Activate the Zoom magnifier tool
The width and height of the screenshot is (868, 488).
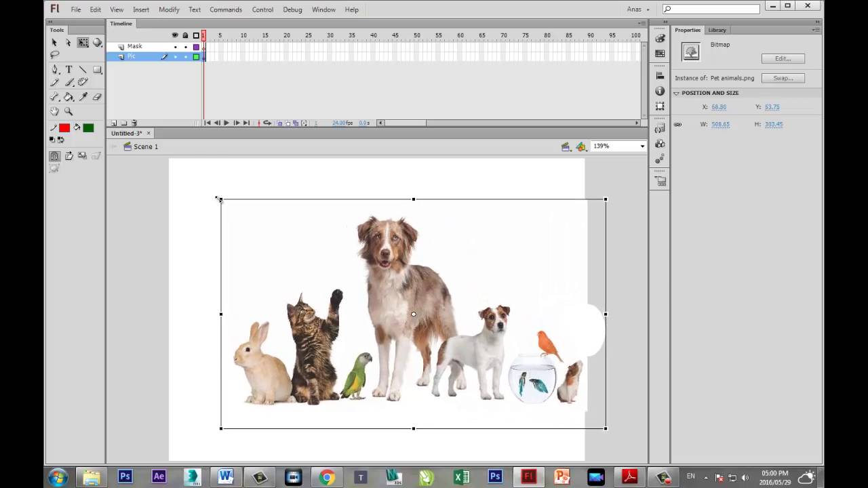tap(68, 111)
